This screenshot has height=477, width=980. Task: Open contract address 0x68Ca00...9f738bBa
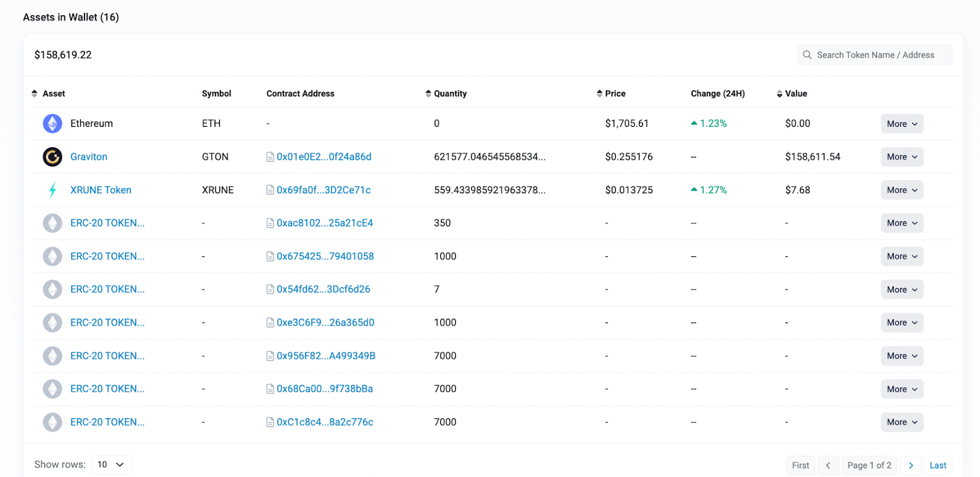325,389
